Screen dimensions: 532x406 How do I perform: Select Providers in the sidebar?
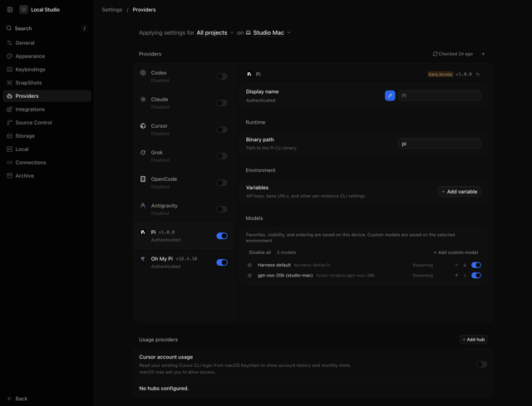pyautogui.click(x=47, y=96)
